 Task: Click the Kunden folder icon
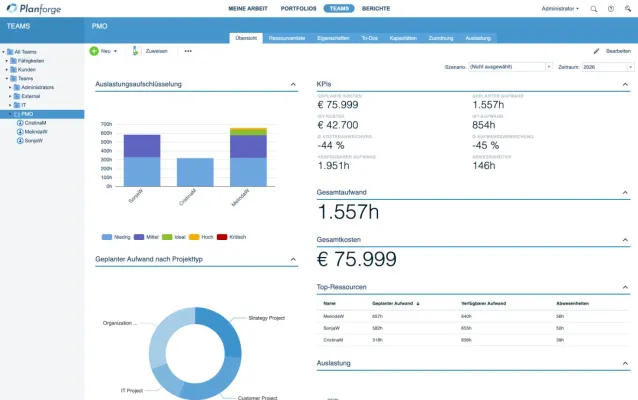(x=13, y=70)
